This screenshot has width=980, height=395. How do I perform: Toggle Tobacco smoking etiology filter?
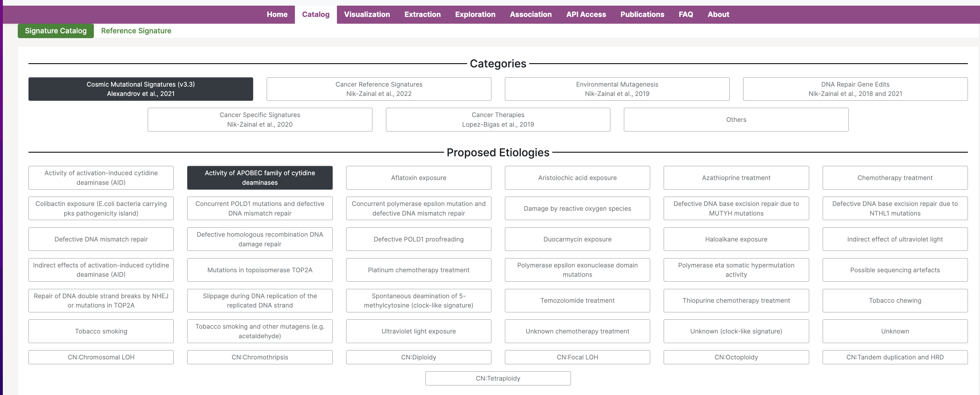click(101, 331)
